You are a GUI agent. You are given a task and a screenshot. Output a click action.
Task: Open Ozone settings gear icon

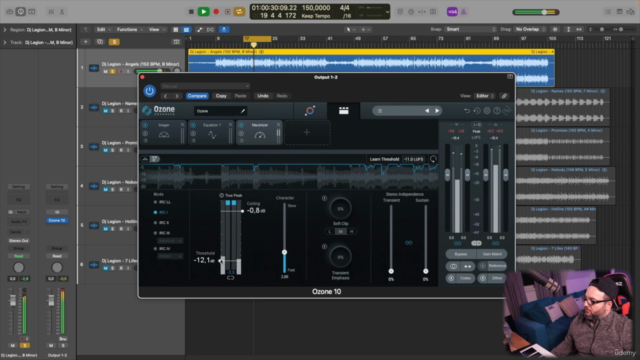(x=487, y=111)
